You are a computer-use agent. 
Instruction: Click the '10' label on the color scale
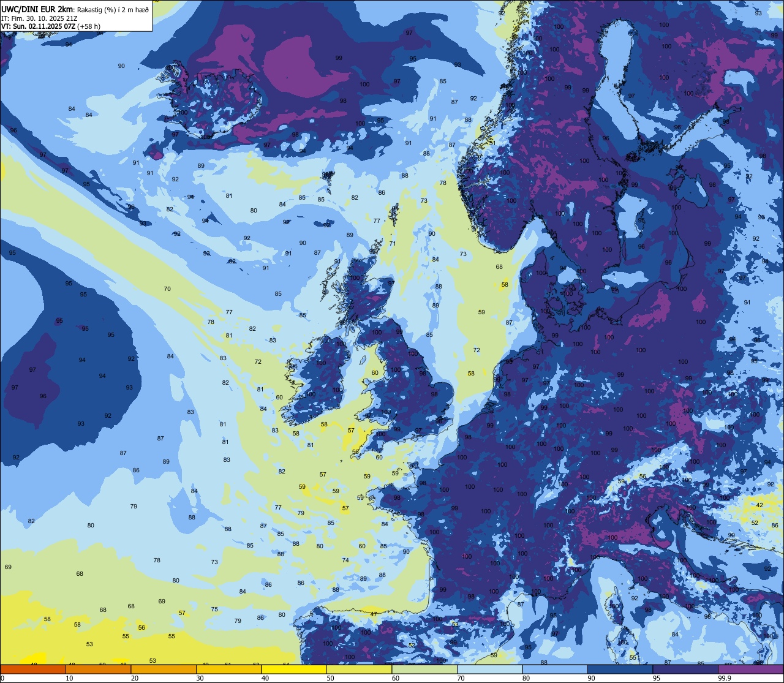[69, 678]
